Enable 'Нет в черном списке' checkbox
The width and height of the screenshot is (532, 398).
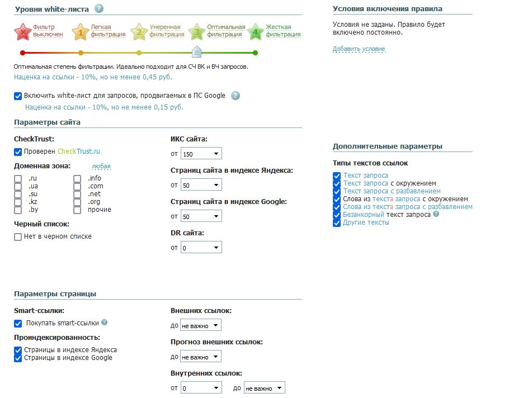18,236
